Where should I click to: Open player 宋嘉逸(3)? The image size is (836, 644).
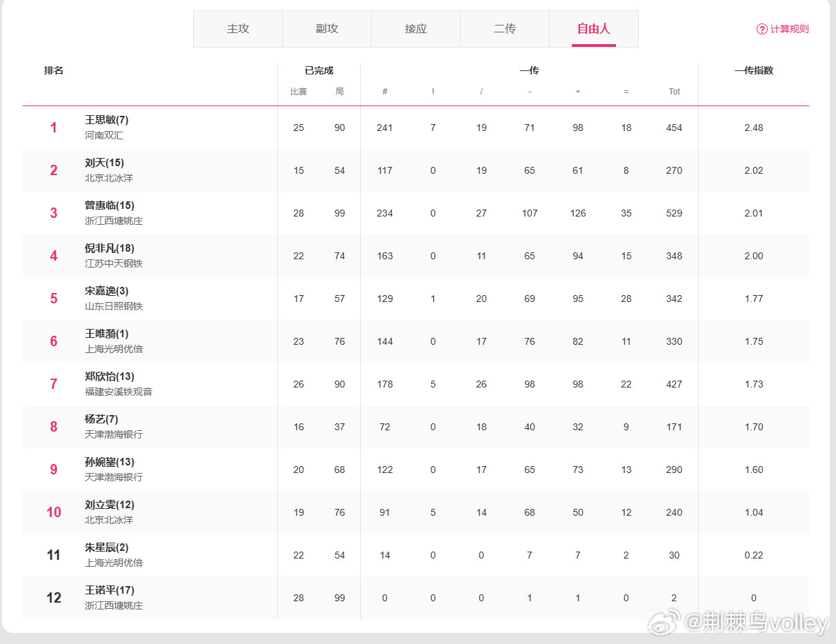107,291
